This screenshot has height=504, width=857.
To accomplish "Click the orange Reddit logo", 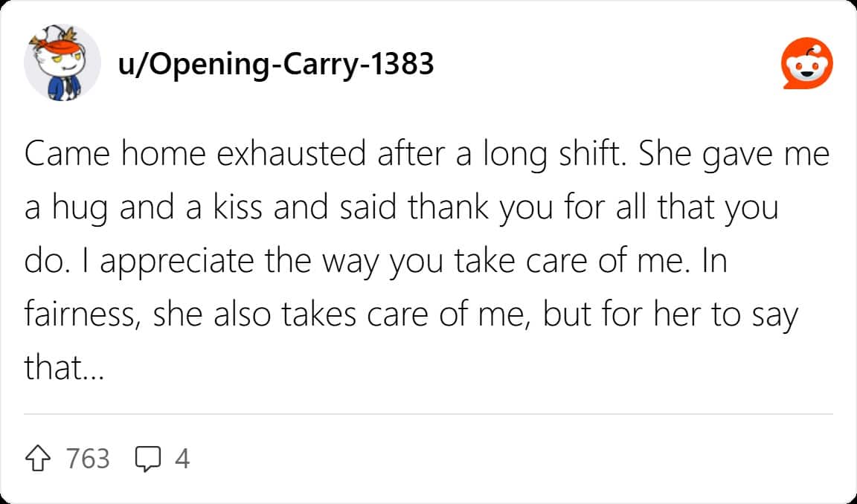I will (x=807, y=63).
